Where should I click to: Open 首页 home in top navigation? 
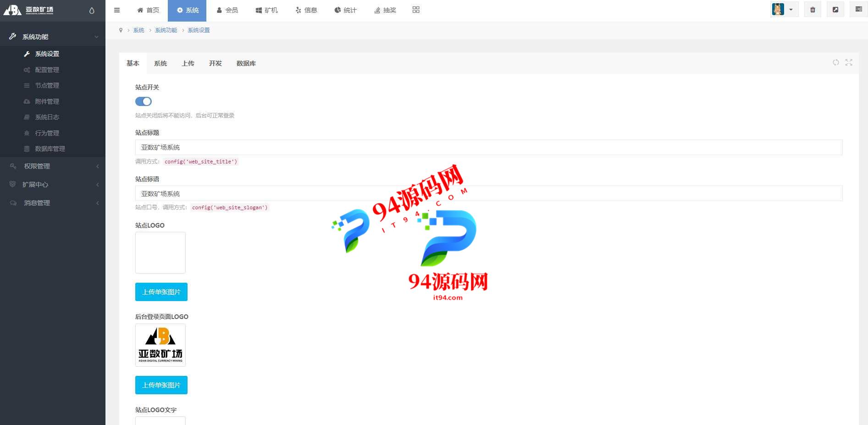(x=148, y=10)
